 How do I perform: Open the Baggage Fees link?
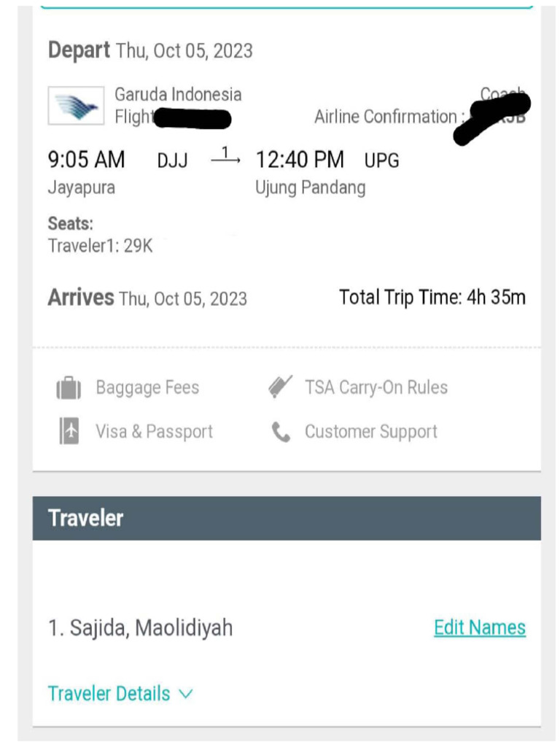[147, 387]
